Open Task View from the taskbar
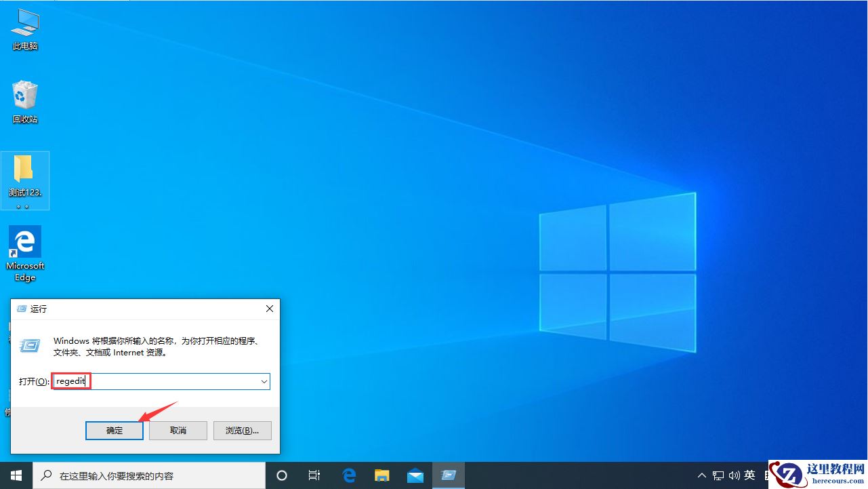 click(314, 475)
